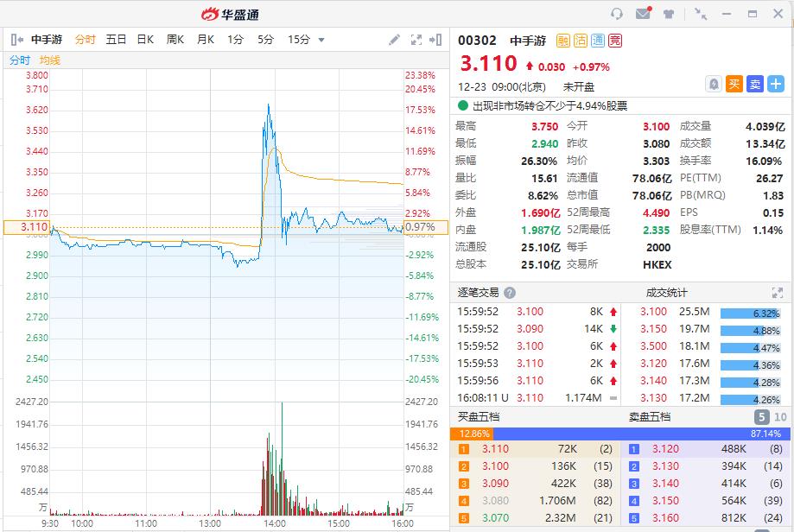Open the more intervals dropdown arrow

[x=321, y=40]
